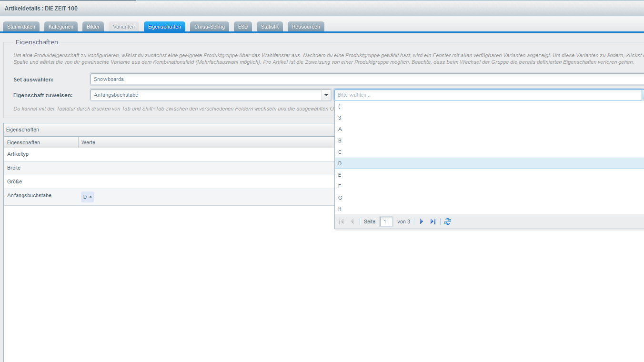Open the Eigenschaft zuweisen dropdown arrow
Viewport: 644px width, 362px height.
[326, 95]
